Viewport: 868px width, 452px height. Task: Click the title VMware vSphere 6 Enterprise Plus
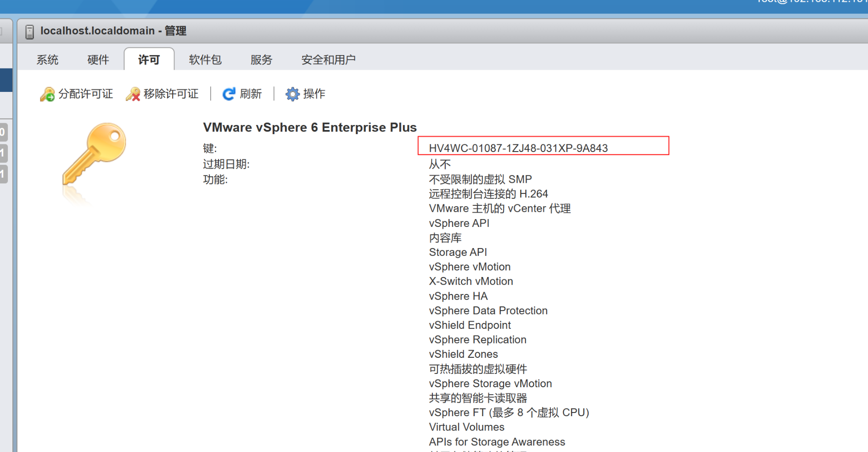point(310,127)
